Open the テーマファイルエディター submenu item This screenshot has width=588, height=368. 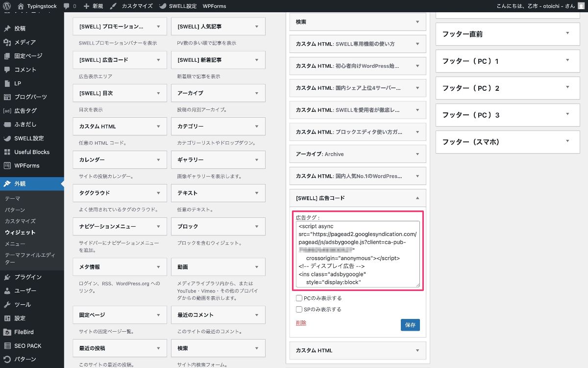click(30, 259)
